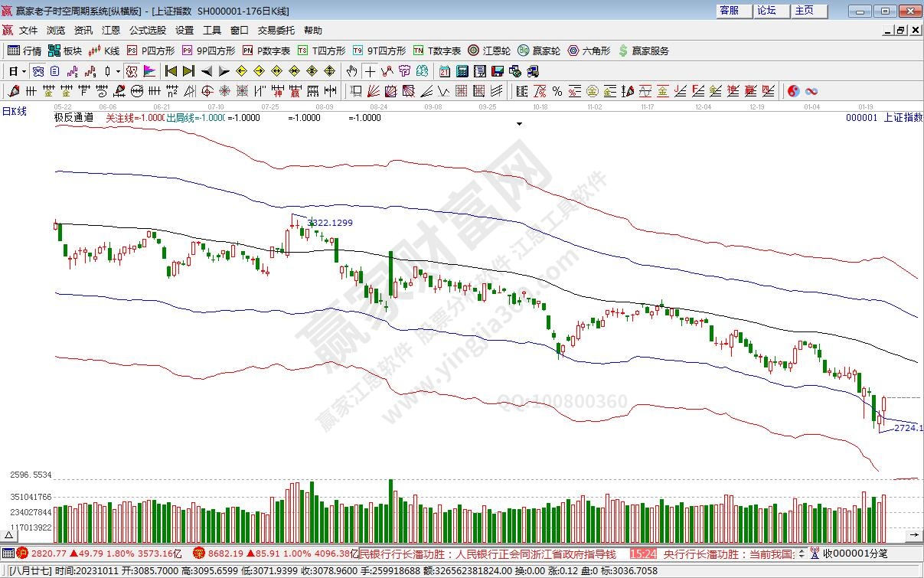Click the scrolling news ticker headline
This screenshot has height=578, width=924.
click(x=490, y=554)
